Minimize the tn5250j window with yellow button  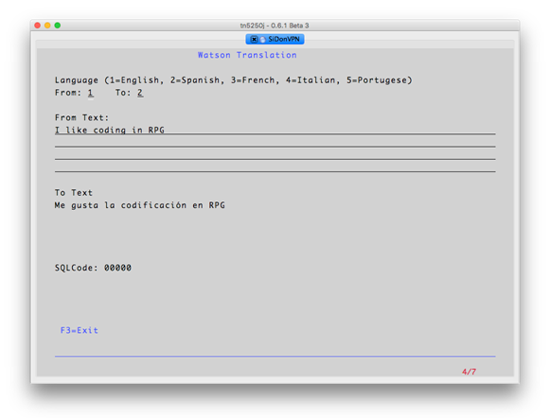coord(47,25)
